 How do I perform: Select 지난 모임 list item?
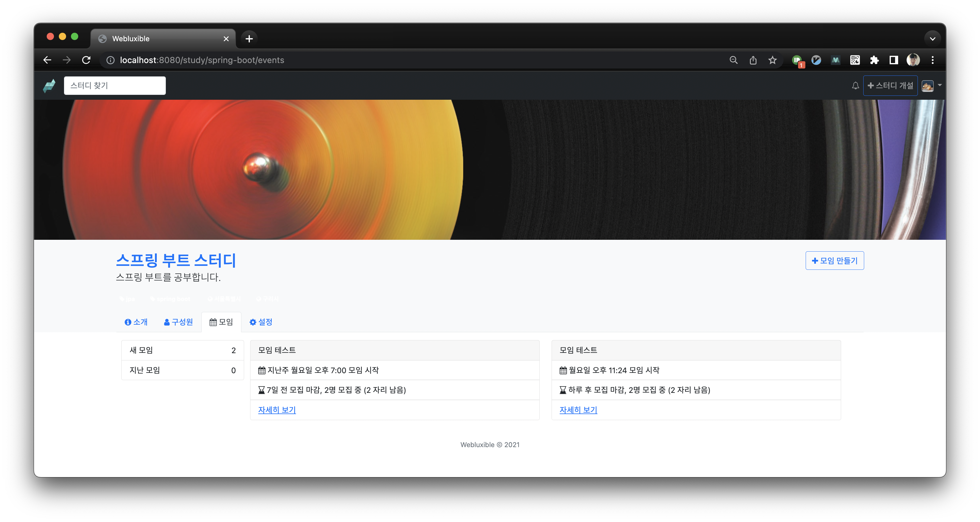click(x=182, y=370)
